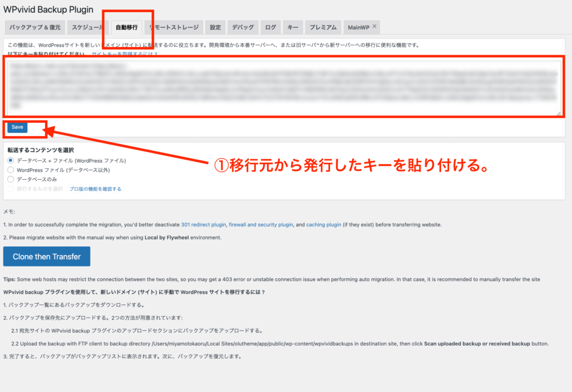The image size is (572, 392).
Task: Click the line starting 3. 完了すると
Action: pos(123,356)
